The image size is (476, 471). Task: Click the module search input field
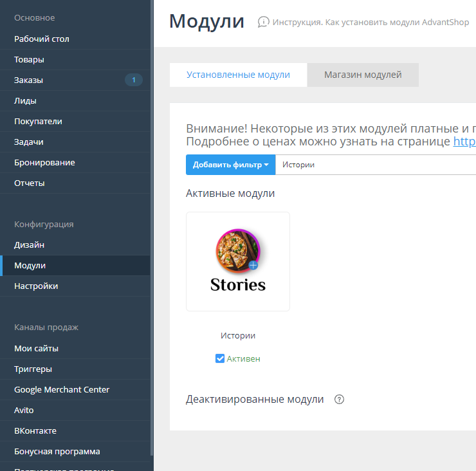pos(376,165)
